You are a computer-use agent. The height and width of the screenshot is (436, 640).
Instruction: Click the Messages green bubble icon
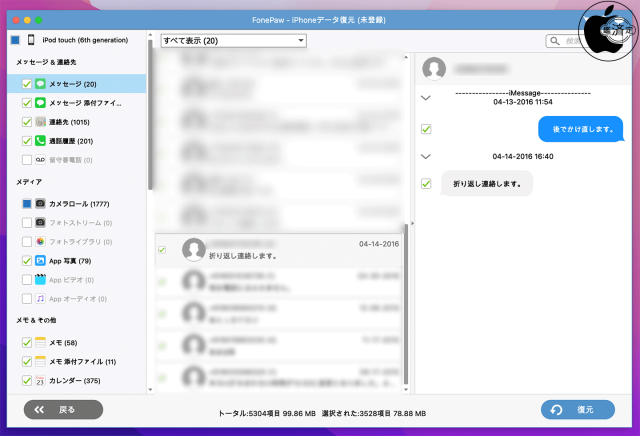pyautogui.click(x=40, y=84)
